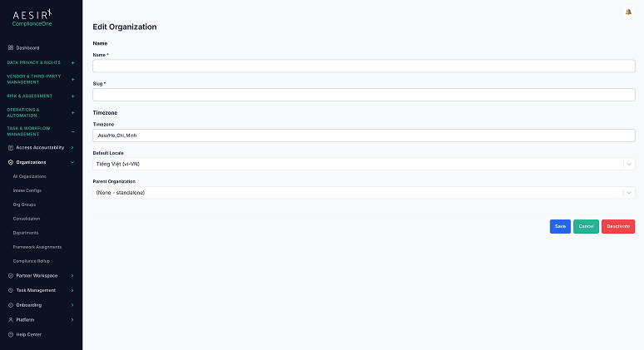Save the organization changes

click(560, 226)
